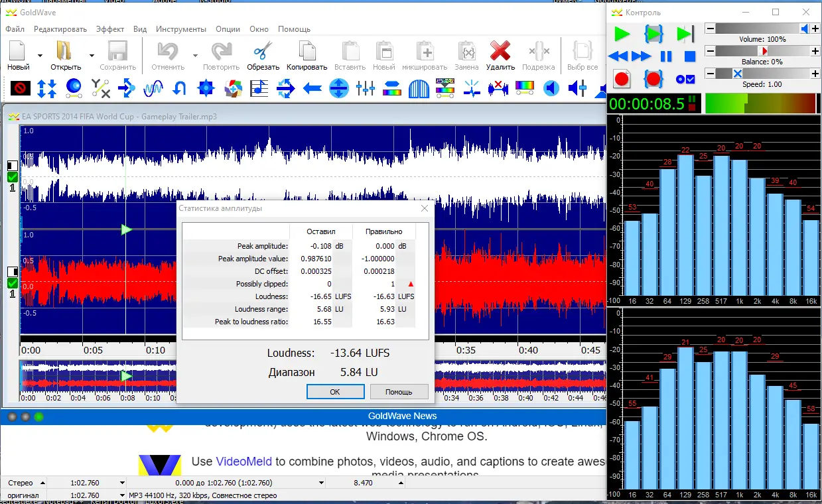
Task: Open the Эффект menu
Action: point(109,29)
